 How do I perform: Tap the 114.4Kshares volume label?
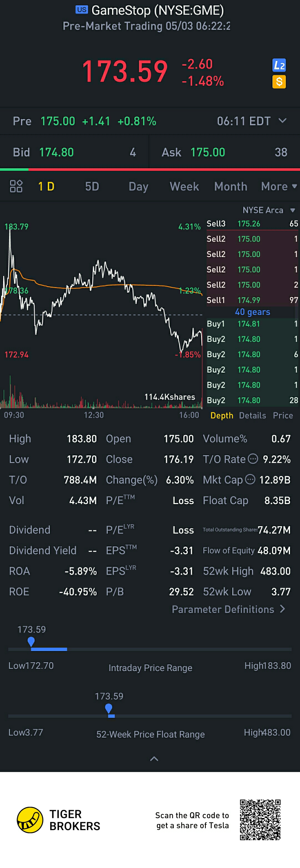click(x=169, y=397)
